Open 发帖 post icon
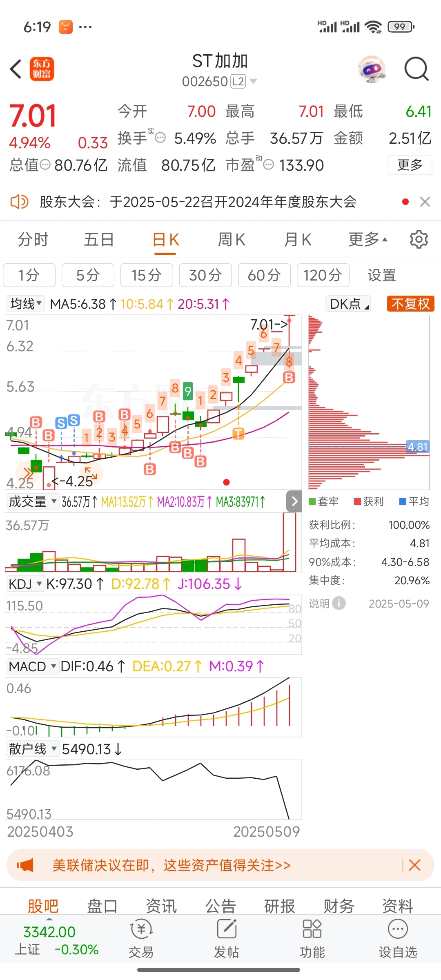 (227, 938)
